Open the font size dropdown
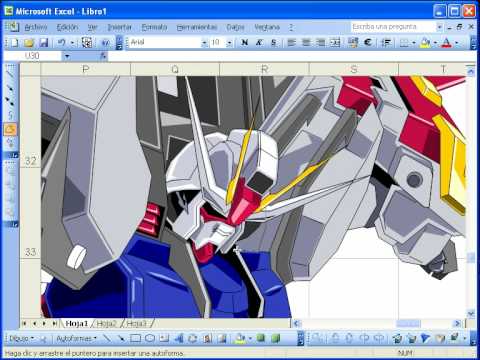This screenshot has height=360, width=480. 229,43
